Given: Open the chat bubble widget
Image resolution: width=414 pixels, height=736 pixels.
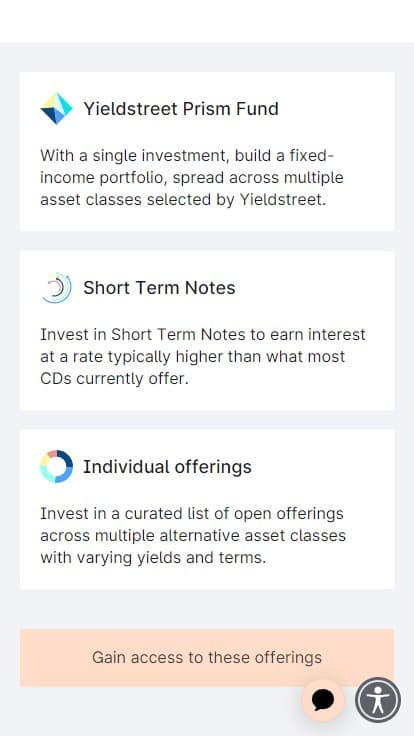Looking at the screenshot, I should pyautogui.click(x=323, y=700).
